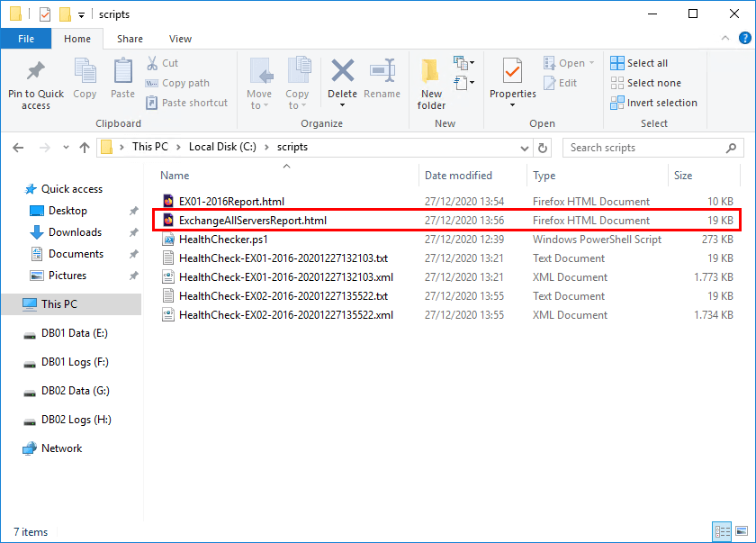Create a New folder
Image resolution: width=756 pixels, height=543 pixels.
(430, 85)
